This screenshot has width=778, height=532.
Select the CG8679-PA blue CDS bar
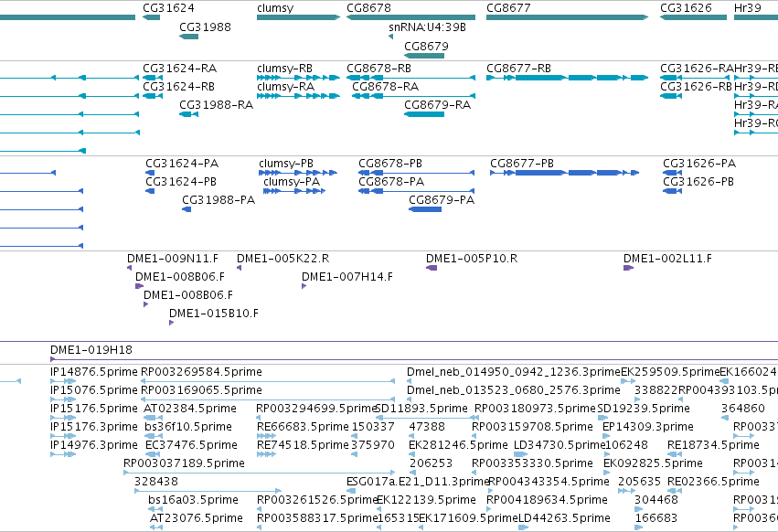(x=425, y=209)
